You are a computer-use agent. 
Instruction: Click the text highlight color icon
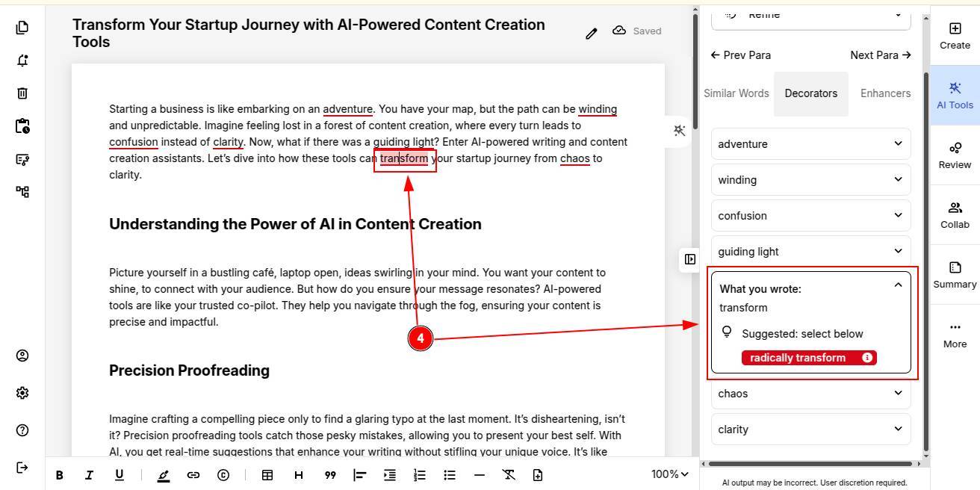coord(163,475)
